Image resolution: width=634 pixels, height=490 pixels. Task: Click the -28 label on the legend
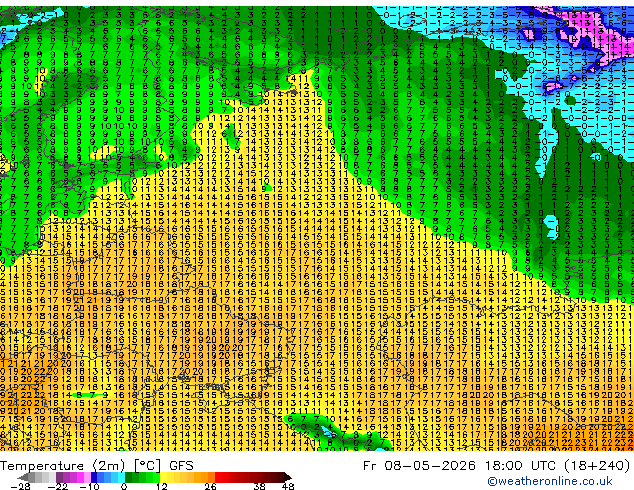point(21,486)
